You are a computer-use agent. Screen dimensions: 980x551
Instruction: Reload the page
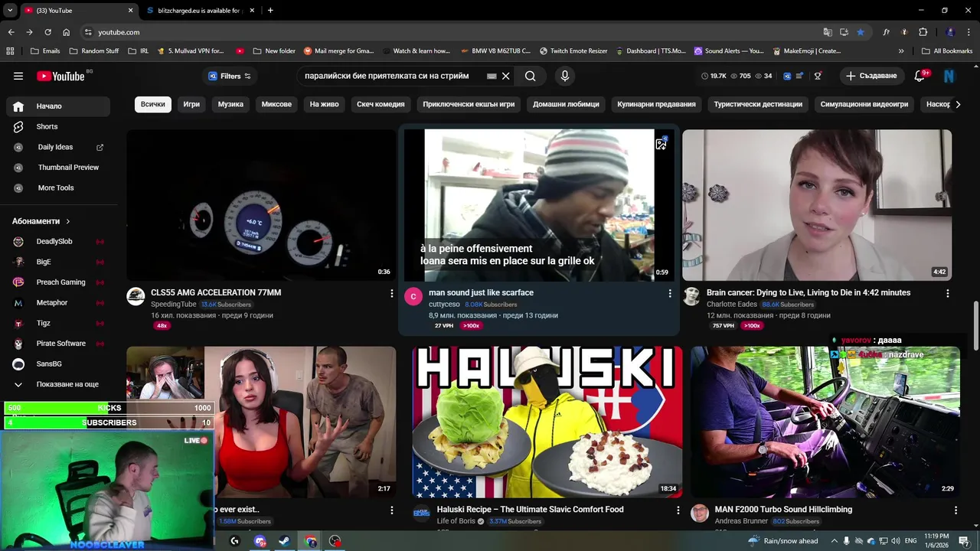47,32
